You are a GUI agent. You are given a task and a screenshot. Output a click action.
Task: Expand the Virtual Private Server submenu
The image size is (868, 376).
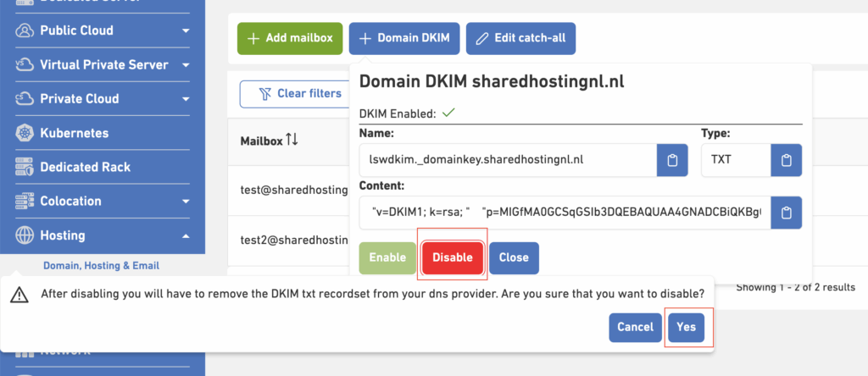pos(186,65)
